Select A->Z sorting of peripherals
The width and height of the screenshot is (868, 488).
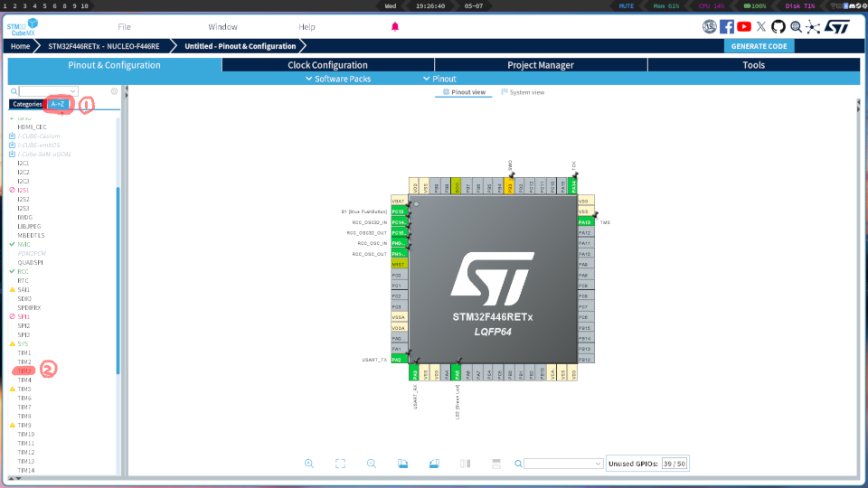click(x=58, y=104)
